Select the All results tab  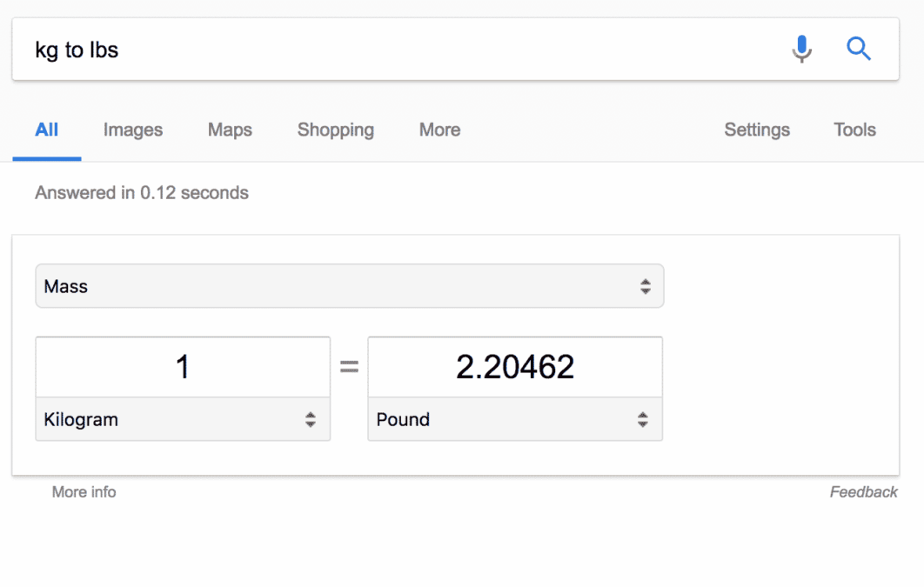coord(47,130)
